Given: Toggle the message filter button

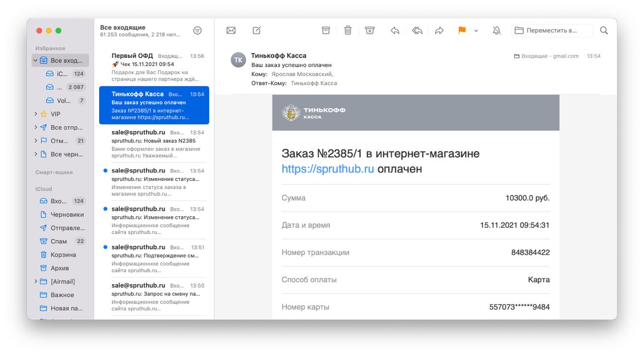Looking at the screenshot, I should (197, 31).
